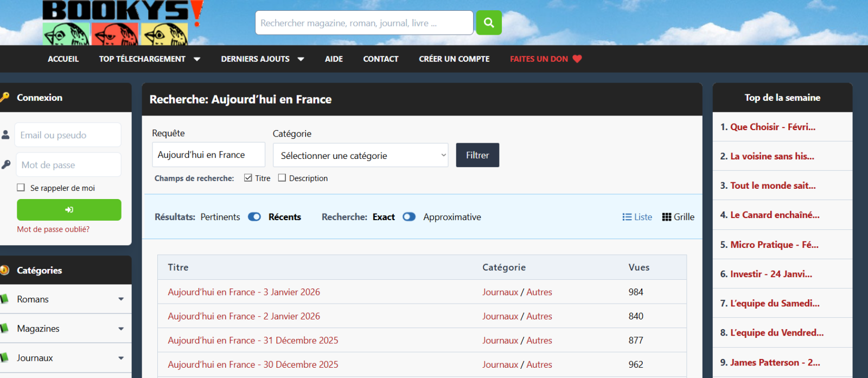Click the red heart donation icon
868x378 pixels.
(x=577, y=59)
